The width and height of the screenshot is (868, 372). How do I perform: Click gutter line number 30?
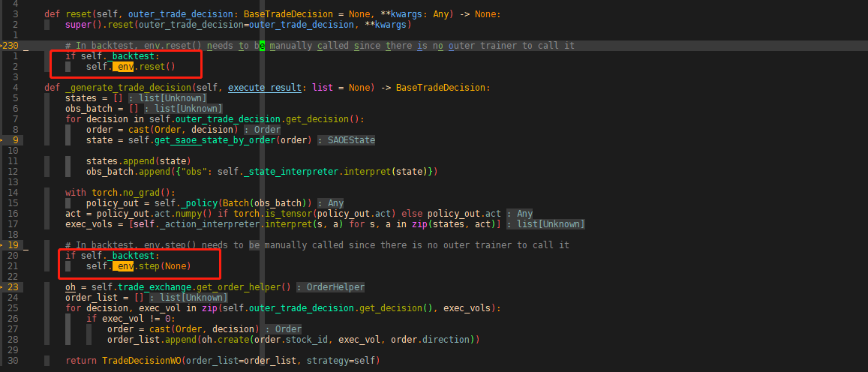click(14, 361)
